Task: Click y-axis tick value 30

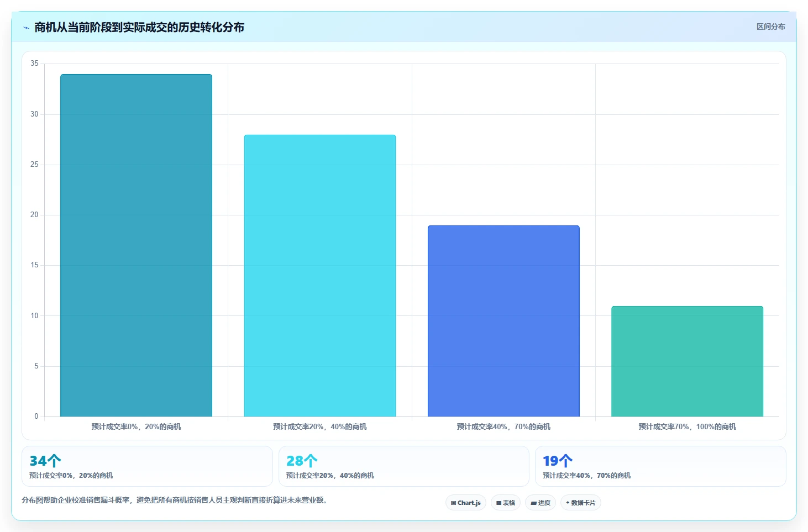Action: 34,114
